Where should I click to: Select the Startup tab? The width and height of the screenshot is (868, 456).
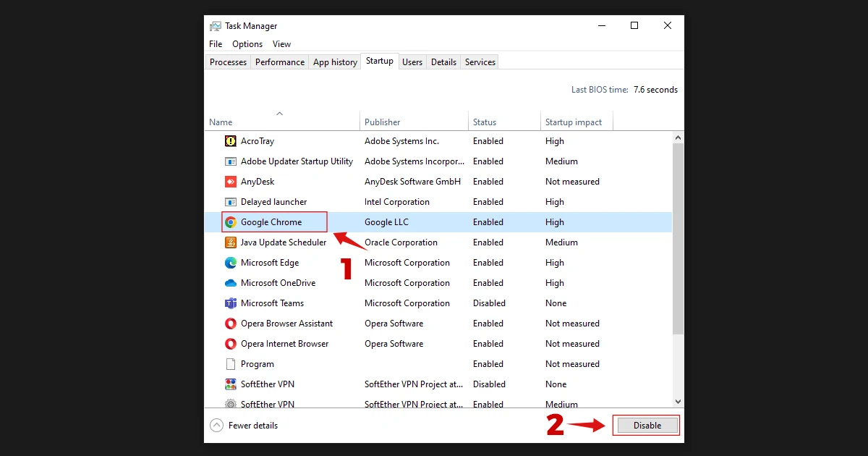pyautogui.click(x=380, y=61)
